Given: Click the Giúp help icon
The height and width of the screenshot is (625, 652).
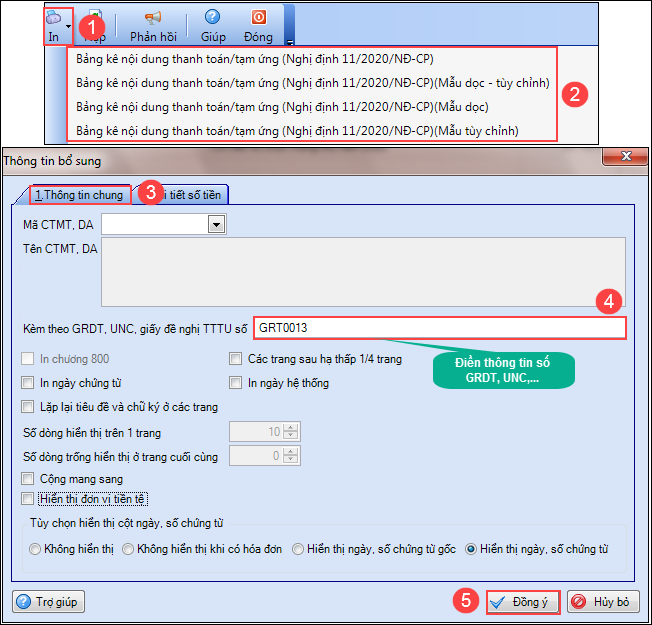Looking at the screenshot, I should coord(212,17).
